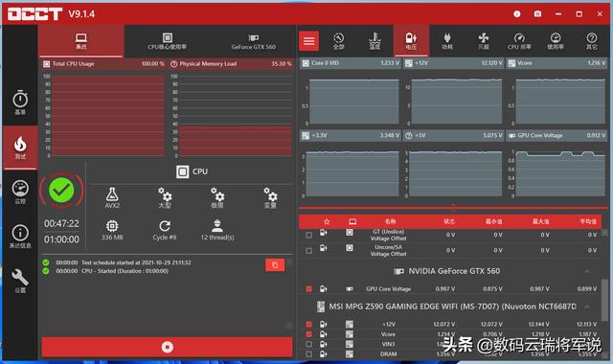Viewport: 613px width, 364px height.
Task: Check the DRAM sensor row checkbox
Action: (308, 354)
